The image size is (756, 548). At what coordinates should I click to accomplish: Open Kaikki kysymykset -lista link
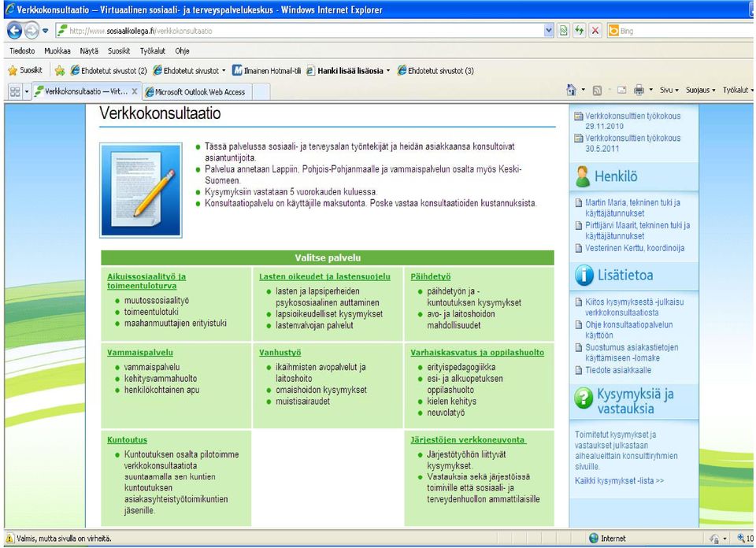pos(619,480)
